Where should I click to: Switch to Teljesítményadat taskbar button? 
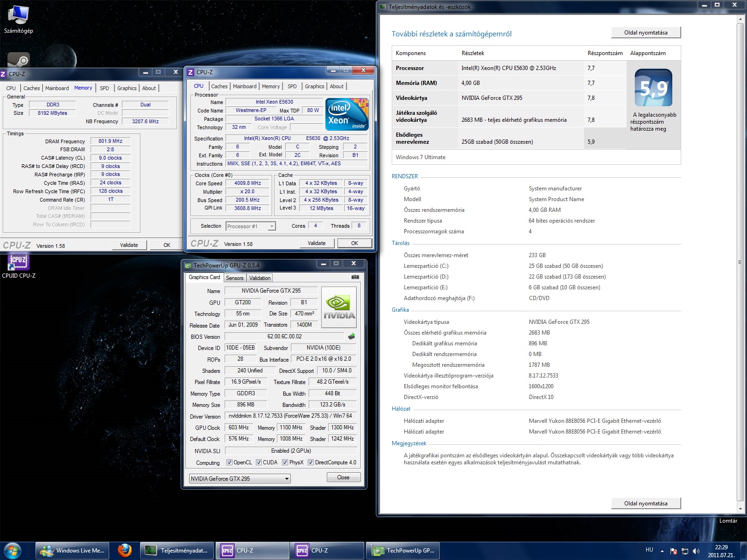[x=177, y=551]
